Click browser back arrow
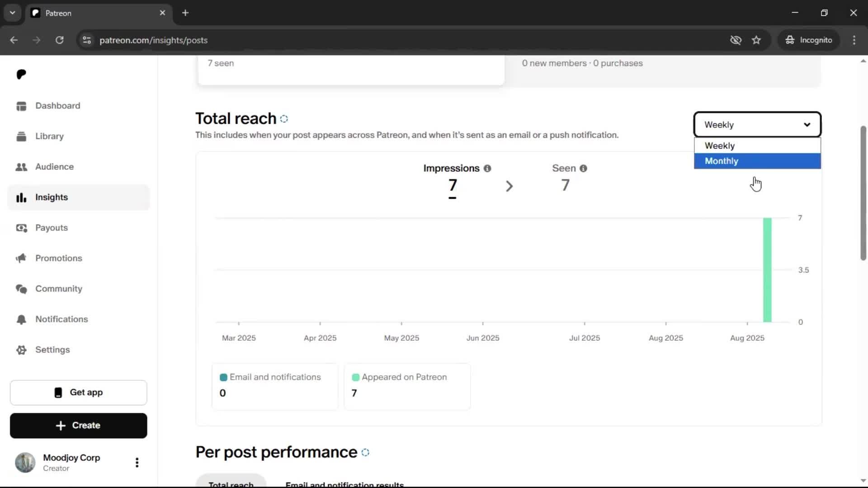The width and height of the screenshot is (868, 488). 14,40
